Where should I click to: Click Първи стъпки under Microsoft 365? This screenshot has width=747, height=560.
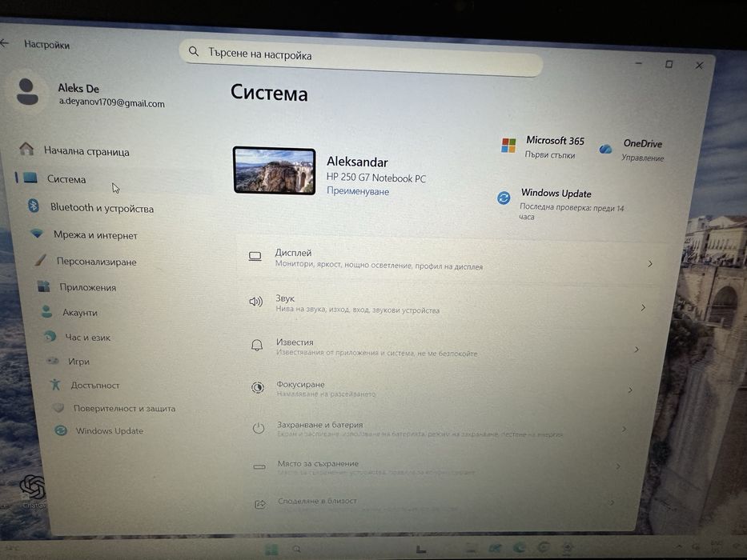tap(550, 154)
